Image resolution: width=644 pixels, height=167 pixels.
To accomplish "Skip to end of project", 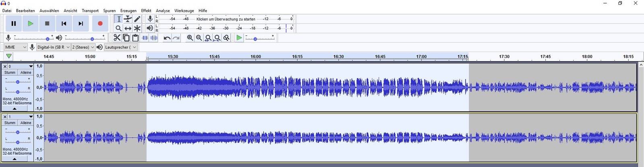I will (x=81, y=24).
